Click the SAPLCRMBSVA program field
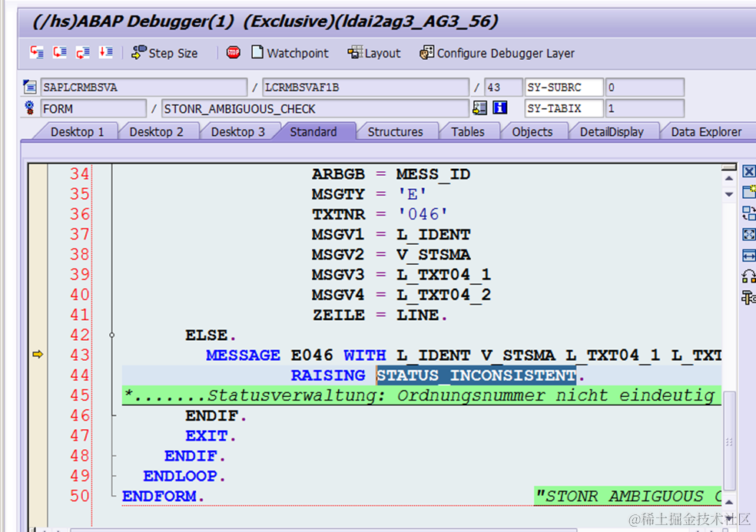The height and width of the screenshot is (532, 756). [144, 88]
